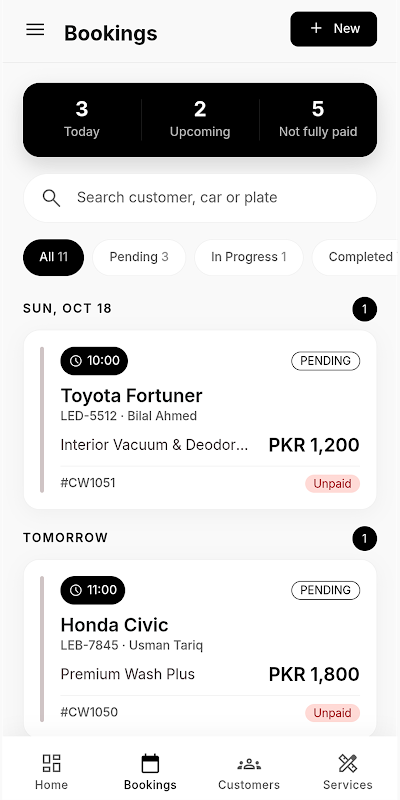Show All 11 bookings

coord(54,257)
